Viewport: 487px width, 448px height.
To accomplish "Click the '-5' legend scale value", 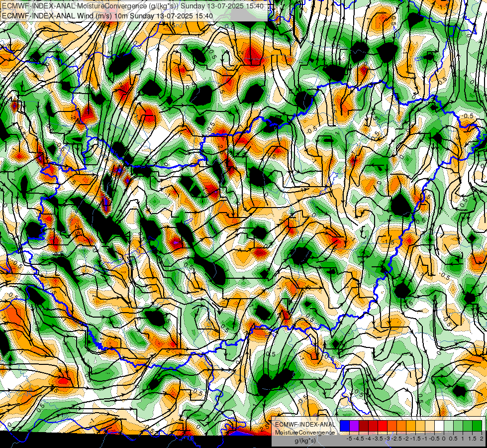I will click(349, 439).
